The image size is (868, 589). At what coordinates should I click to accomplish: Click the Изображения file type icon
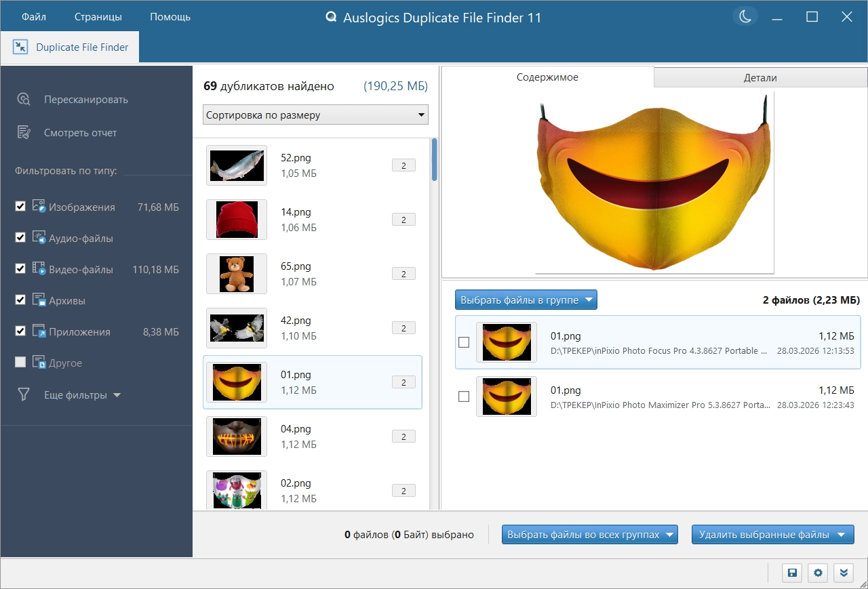tap(39, 207)
